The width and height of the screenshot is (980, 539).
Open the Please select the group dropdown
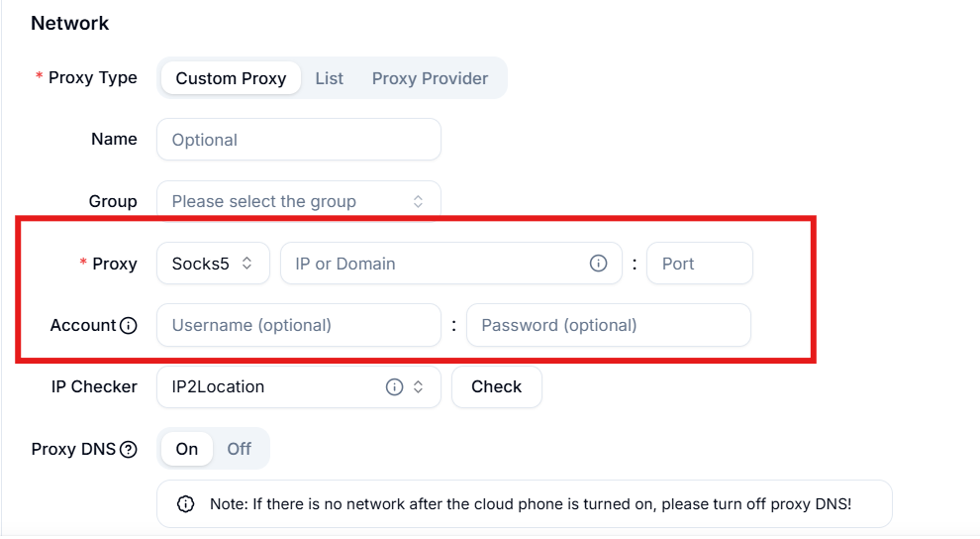pyautogui.click(x=299, y=201)
